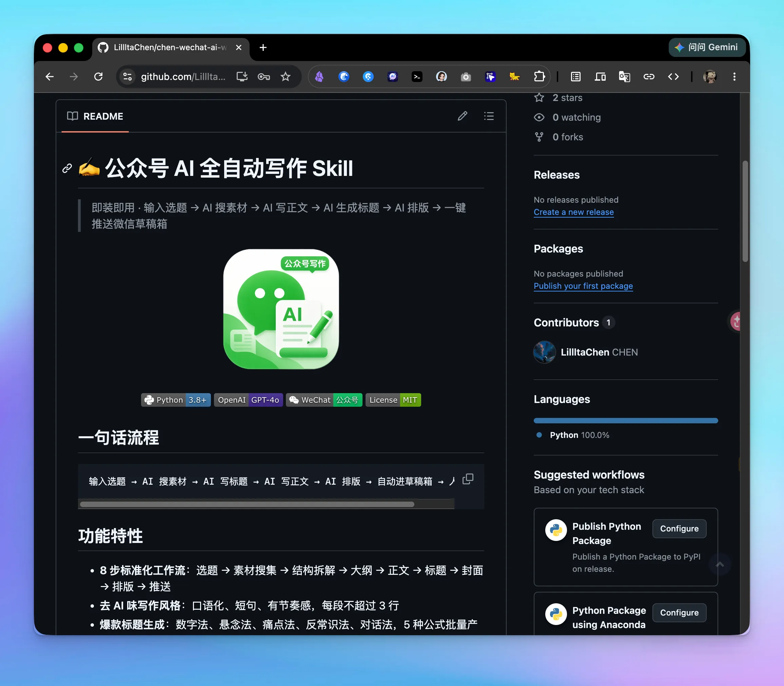Screen dimensions: 784x686
Task: Click the code brackets toolbar icon
Action: click(x=673, y=77)
